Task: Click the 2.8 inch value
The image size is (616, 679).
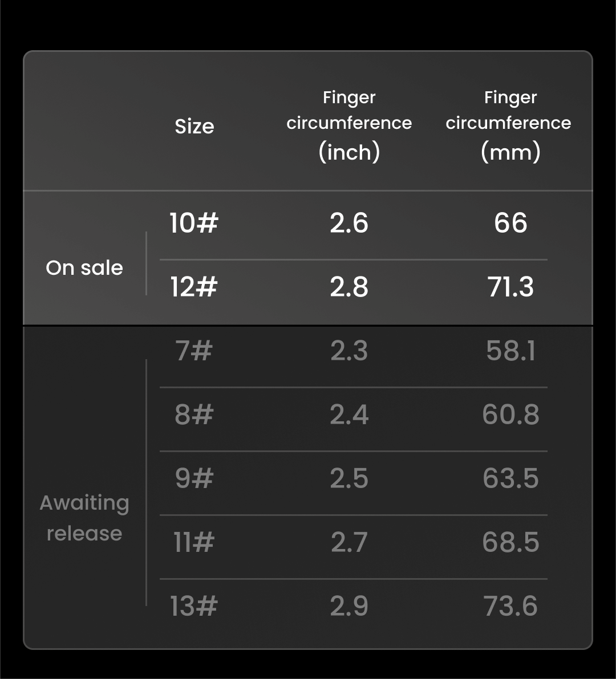Action: [349, 286]
